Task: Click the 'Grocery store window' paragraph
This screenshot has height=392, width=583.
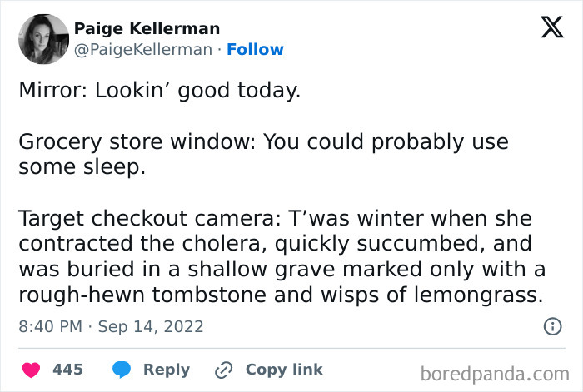Action: 264,154
